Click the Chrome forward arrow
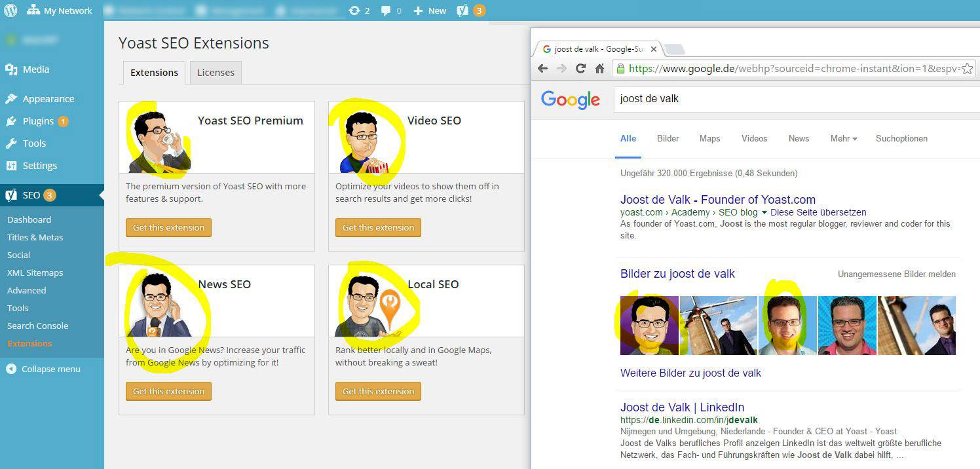980x469 pixels. point(561,68)
